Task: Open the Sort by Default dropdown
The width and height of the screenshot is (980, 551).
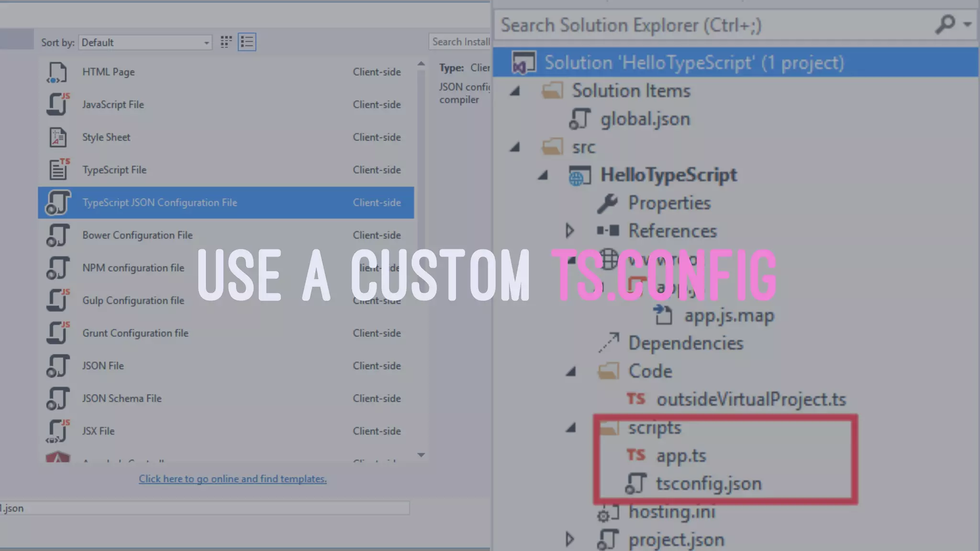Action: (x=145, y=42)
